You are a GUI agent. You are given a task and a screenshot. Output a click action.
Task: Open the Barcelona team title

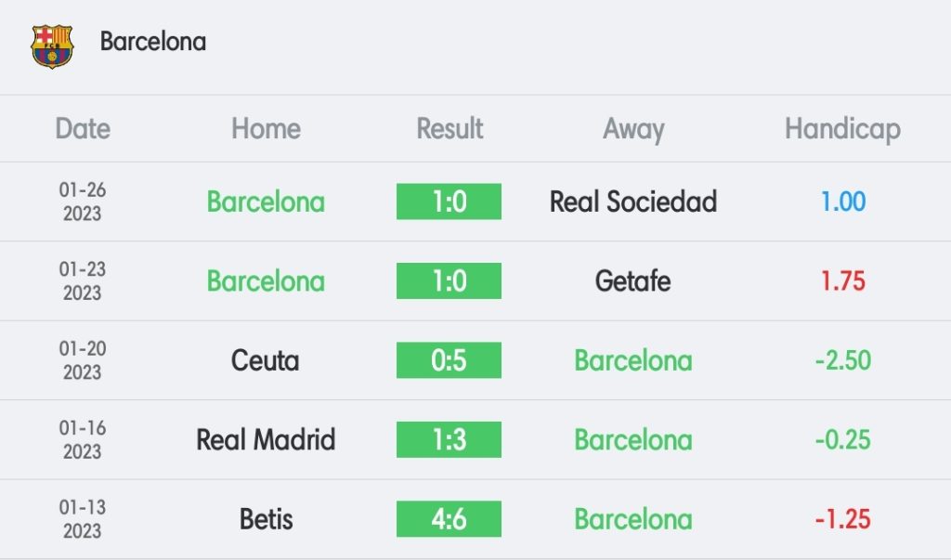coord(153,42)
